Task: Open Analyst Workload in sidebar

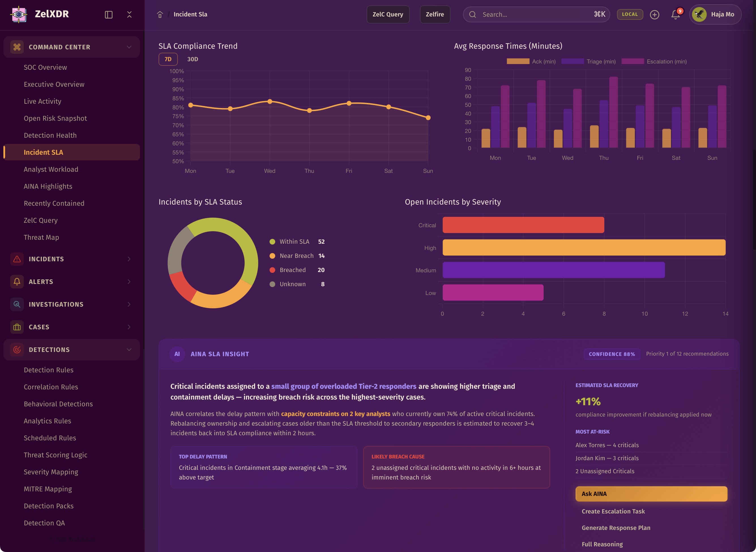Action: click(x=51, y=169)
